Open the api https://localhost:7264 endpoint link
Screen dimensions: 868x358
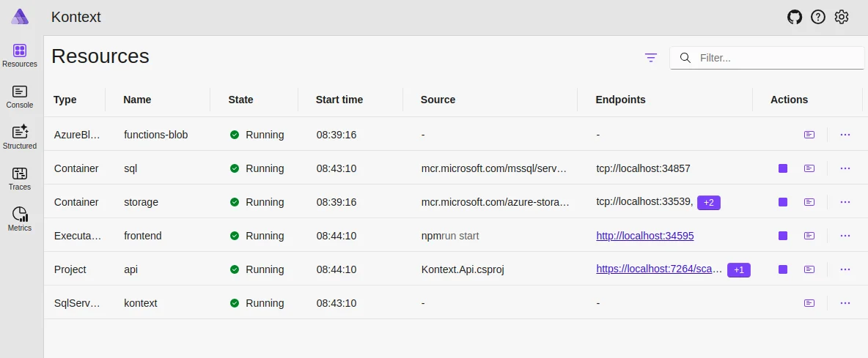coord(658,269)
